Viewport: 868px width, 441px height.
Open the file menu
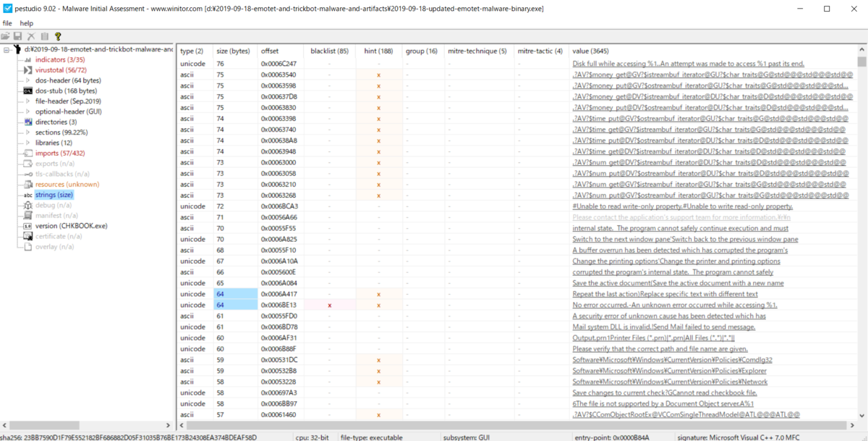(x=7, y=23)
